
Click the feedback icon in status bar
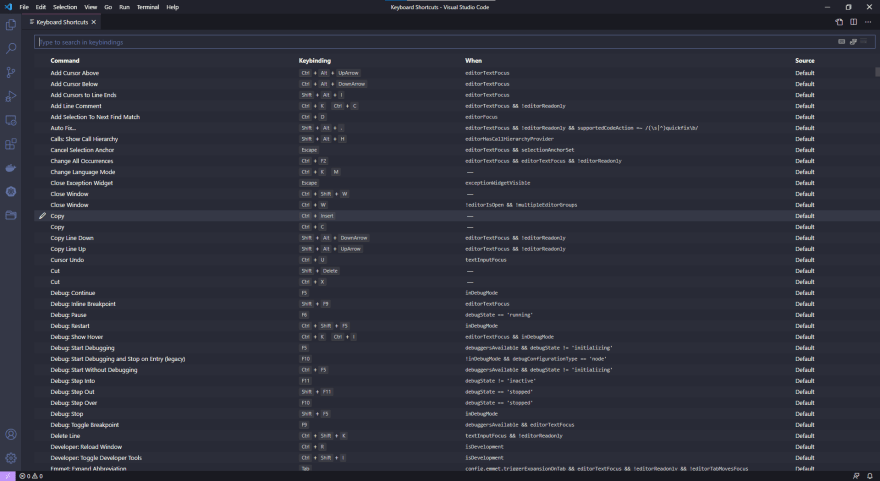[856, 476]
